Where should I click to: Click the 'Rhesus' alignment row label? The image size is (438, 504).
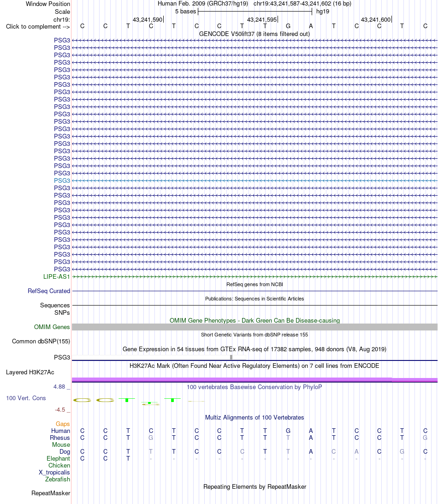coord(60,438)
